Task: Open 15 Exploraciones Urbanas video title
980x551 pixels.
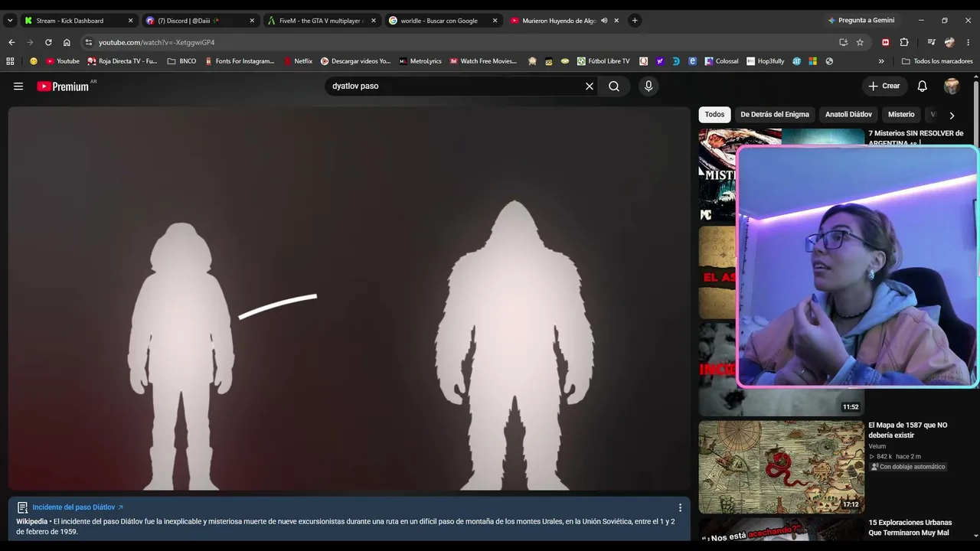Action: point(910,527)
